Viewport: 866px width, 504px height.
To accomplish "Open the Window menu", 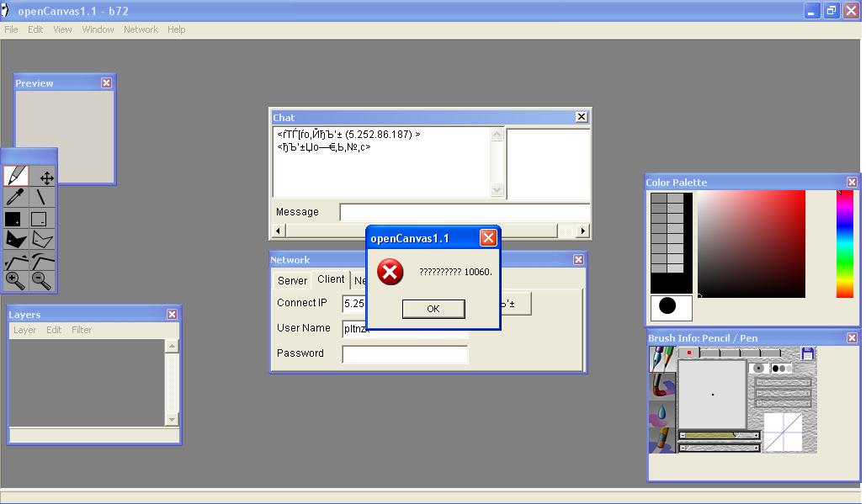I will point(98,29).
